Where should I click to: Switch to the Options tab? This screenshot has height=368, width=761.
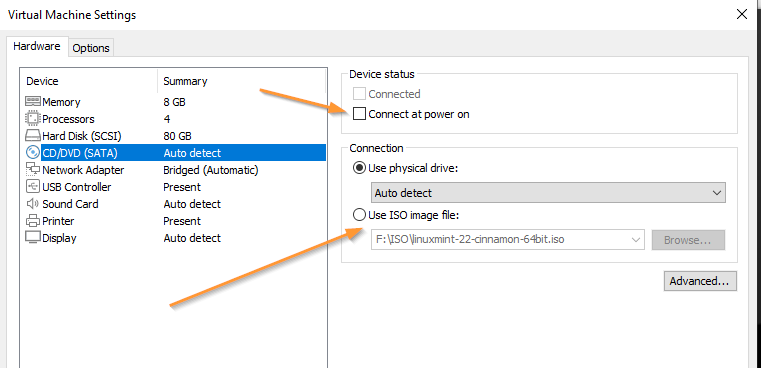(x=91, y=48)
